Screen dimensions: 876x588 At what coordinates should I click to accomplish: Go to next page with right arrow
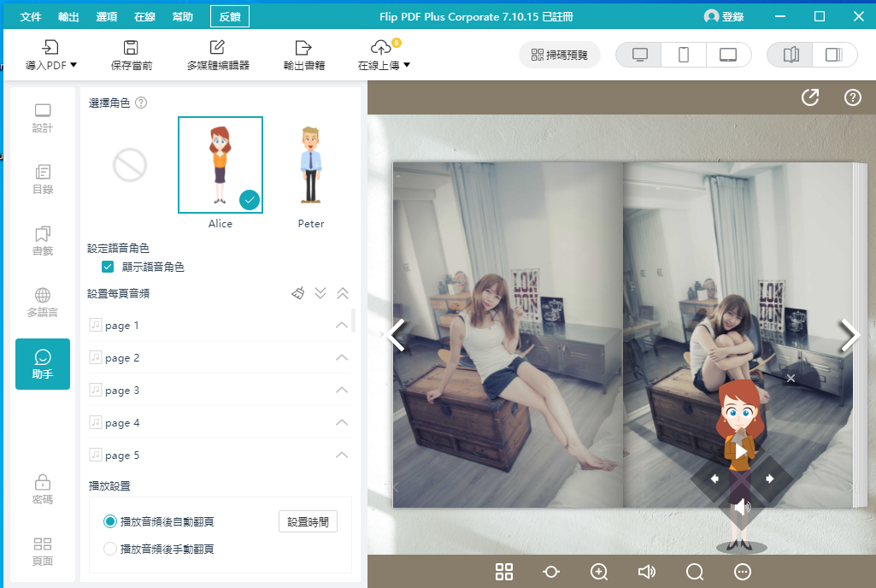849,335
